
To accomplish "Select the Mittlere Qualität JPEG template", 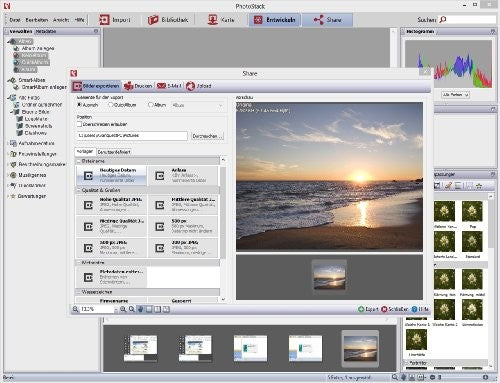I will click(183, 205).
